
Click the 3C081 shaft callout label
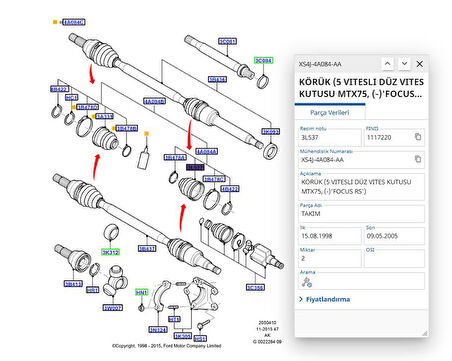point(227,41)
